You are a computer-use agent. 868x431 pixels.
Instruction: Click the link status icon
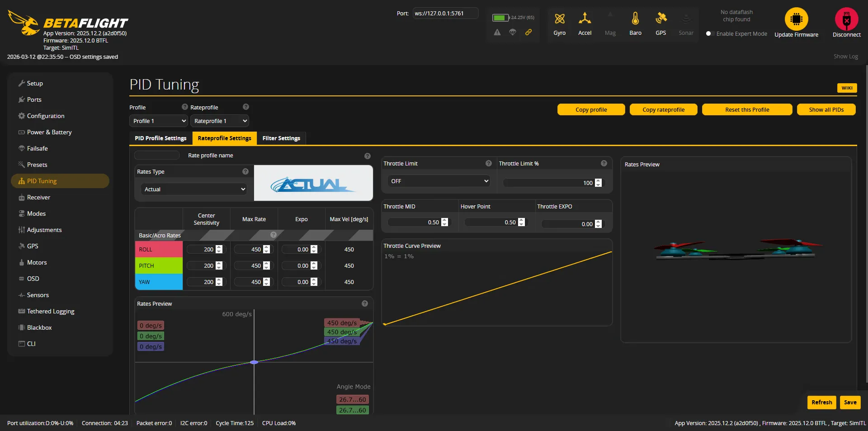click(528, 32)
